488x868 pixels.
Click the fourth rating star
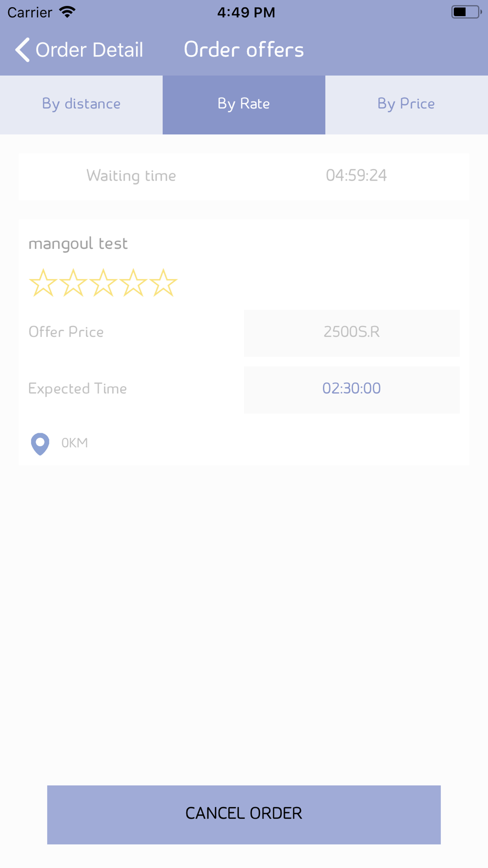point(133,283)
